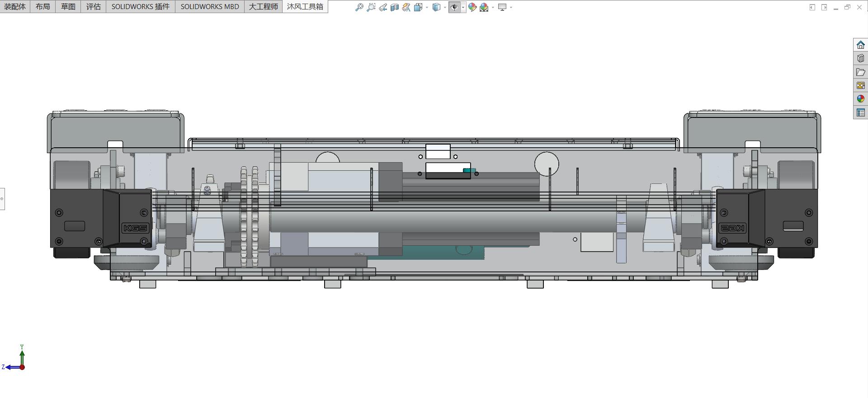Screen dimensions: 868x398
Task: Open the Dynamic Annotation Views icon
Action: tap(406, 7)
